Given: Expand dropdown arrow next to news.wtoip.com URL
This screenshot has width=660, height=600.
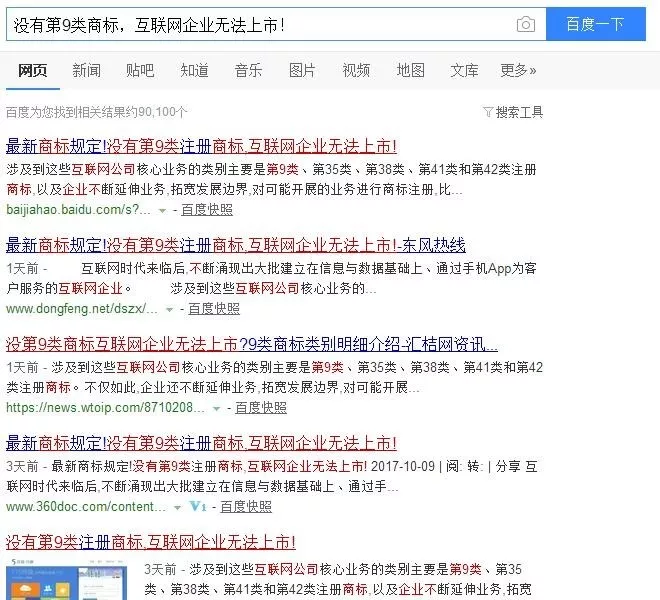Looking at the screenshot, I should tap(216, 408).
